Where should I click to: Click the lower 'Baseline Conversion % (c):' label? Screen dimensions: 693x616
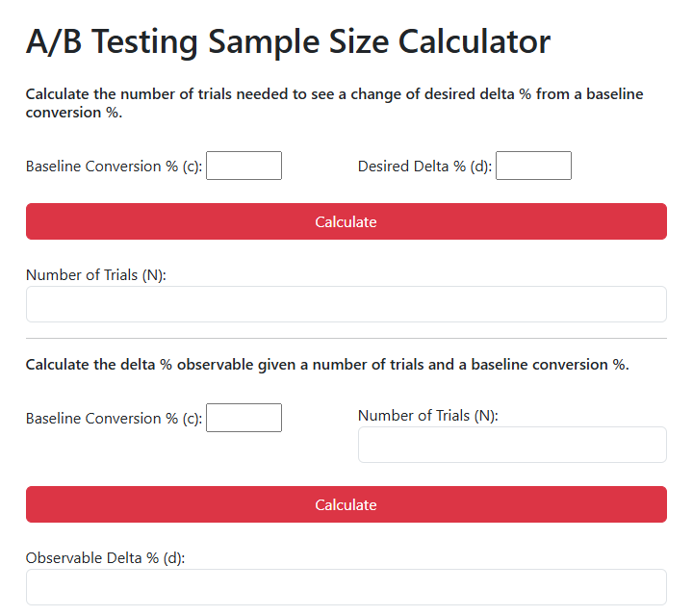tap(114, 418)
